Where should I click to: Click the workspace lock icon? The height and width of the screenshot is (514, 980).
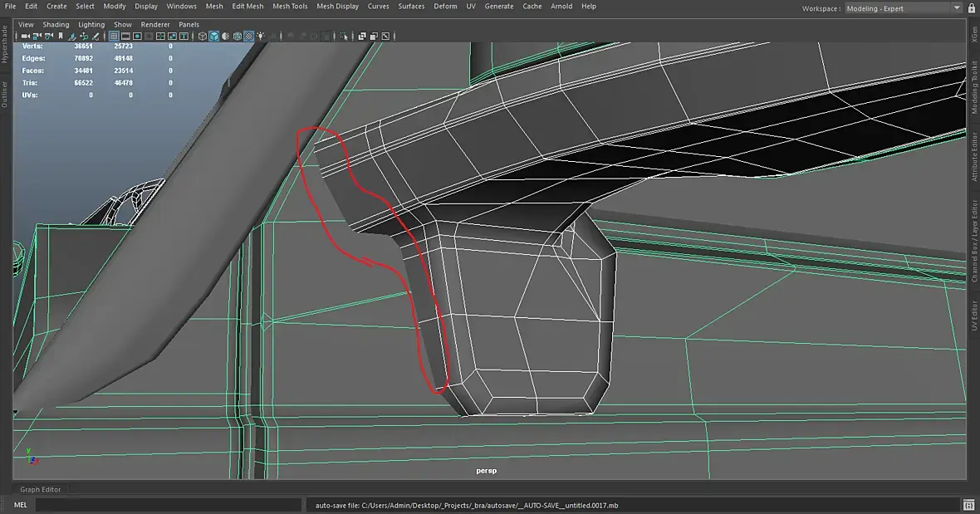[970, 8]
